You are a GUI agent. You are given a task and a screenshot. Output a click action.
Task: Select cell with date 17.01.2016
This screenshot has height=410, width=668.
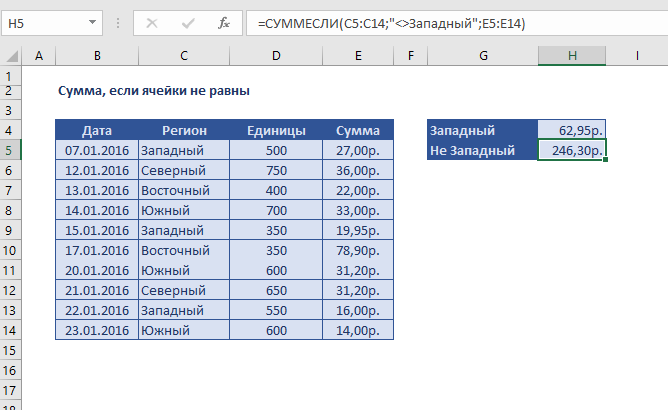click(97, 250)
